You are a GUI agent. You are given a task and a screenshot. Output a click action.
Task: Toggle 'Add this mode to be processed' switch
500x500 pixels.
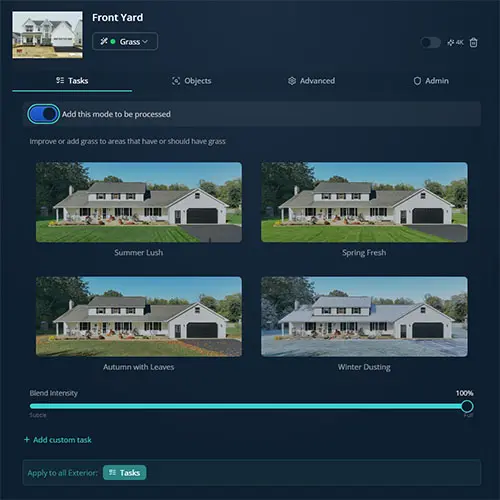43,114
